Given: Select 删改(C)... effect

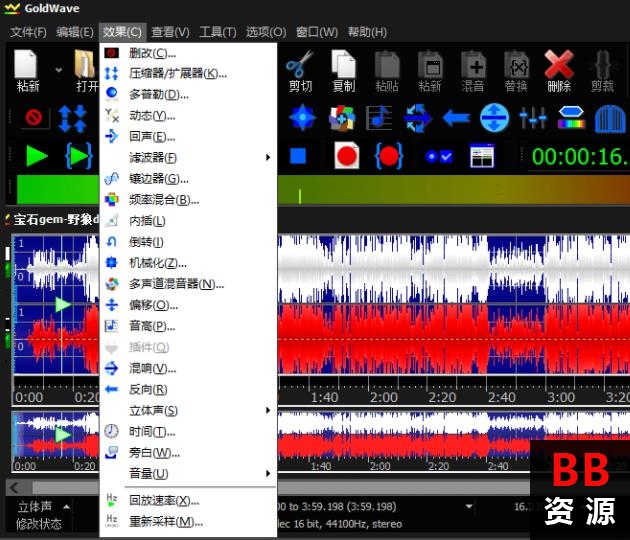Looking at the screenshot, I should pyautogui.click(x=188, y=53).
